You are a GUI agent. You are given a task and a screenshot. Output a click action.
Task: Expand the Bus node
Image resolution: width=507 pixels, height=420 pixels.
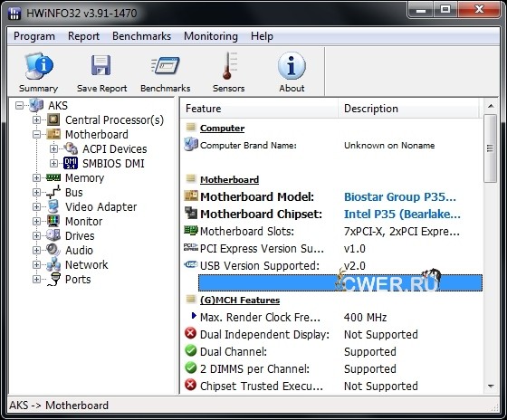coord(36,193)
